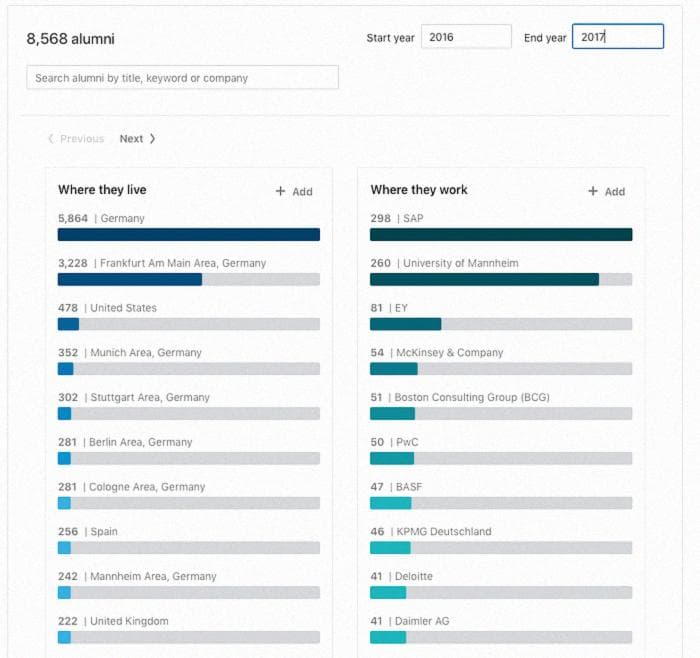Viewport: 700px width, 658px height.
Task: Select the Stuttgart Area, Germany bar
Action: tap(189, 413)
